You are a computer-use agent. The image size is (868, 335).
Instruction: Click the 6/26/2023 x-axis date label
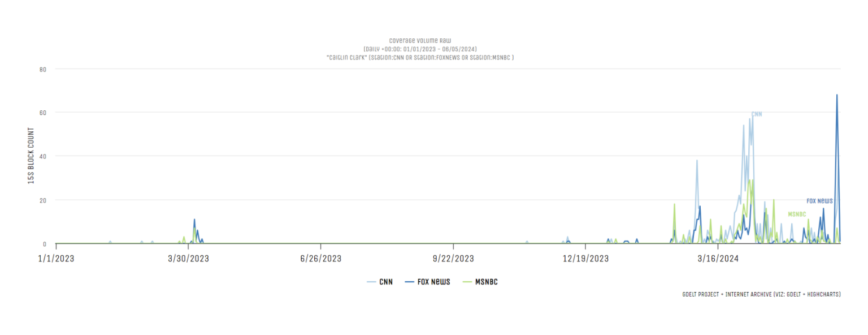click(x=320, y=259)
